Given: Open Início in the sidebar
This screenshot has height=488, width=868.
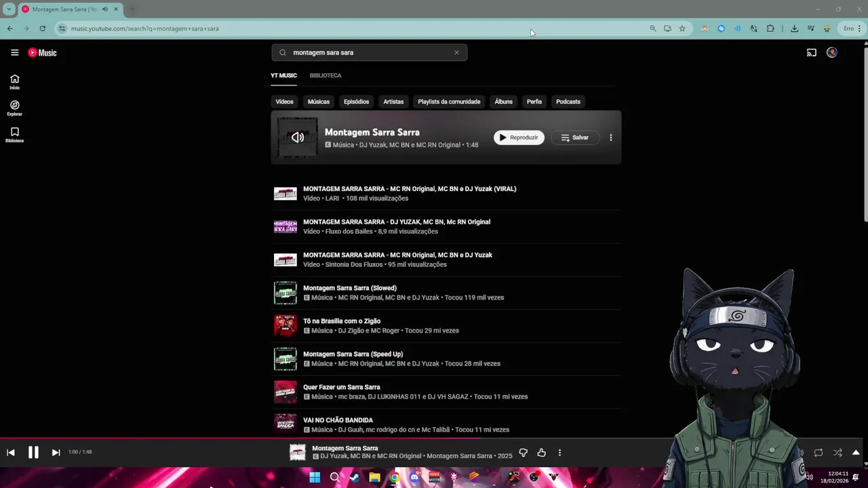Looking at the screenshot, I should (x=14, y=82).
